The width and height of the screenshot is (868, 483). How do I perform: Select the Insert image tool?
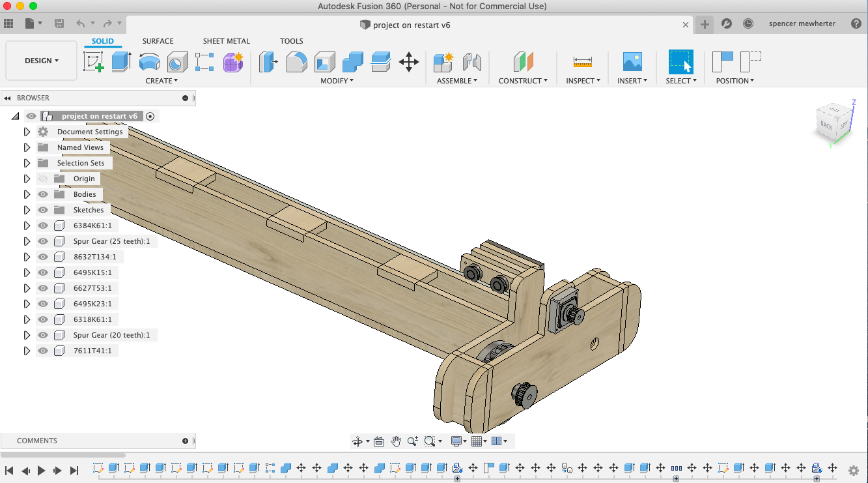click(632, 62)
